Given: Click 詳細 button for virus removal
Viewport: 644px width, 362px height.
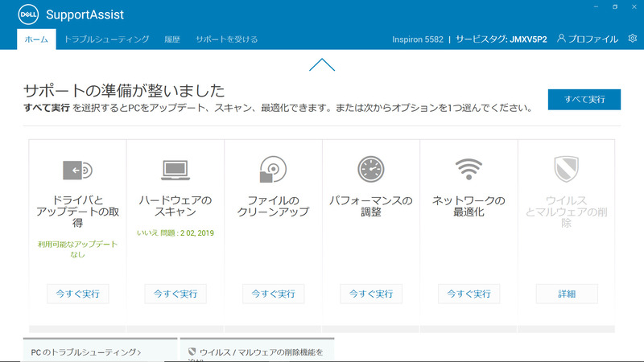Looking at the screenshot, I should 567,294.
